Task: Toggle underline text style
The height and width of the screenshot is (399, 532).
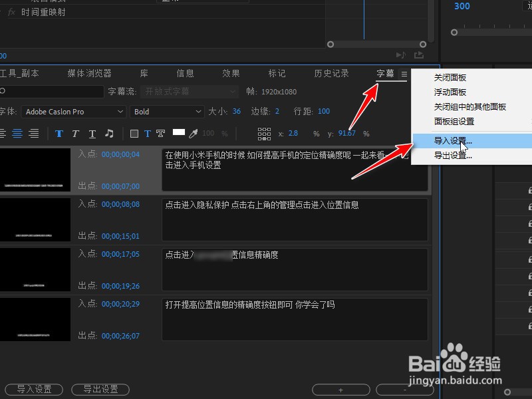Action: click(92, 134)
